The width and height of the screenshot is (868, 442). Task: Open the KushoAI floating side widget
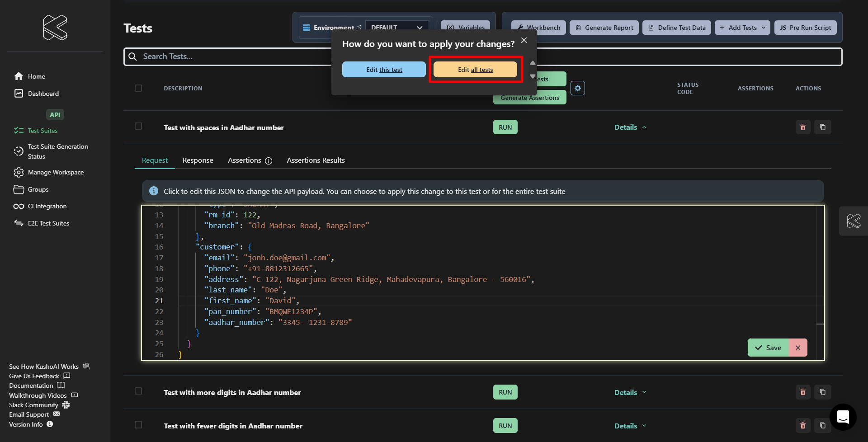pyautogui.click(x=854, y=221)
